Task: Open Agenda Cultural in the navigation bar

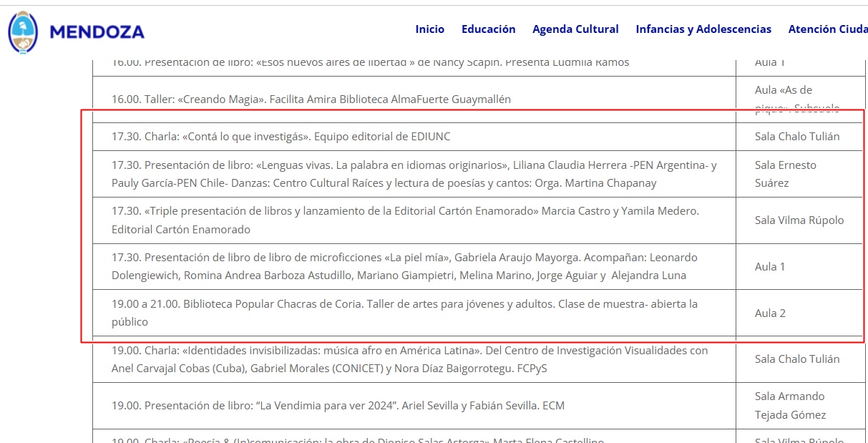Action: click(575, 29)
